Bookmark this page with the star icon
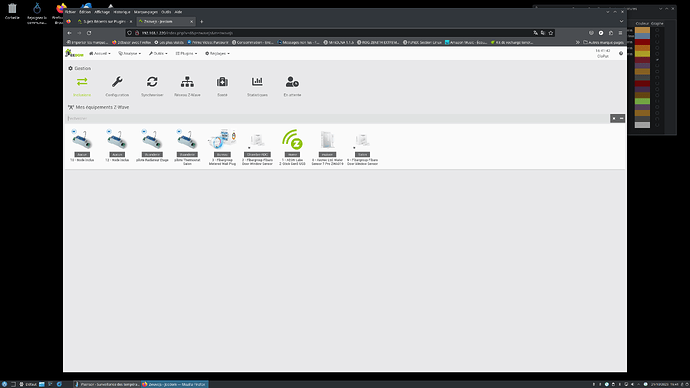The width and height of the screenshot is (690, 388). point(551,33)
